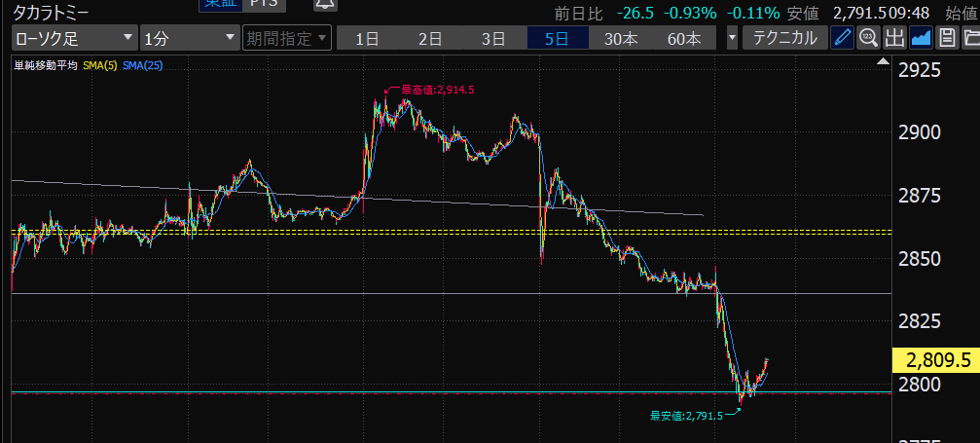Select the 2日 period range
The width and height of the screenshot is (980, 443).
tap(430, 39)
